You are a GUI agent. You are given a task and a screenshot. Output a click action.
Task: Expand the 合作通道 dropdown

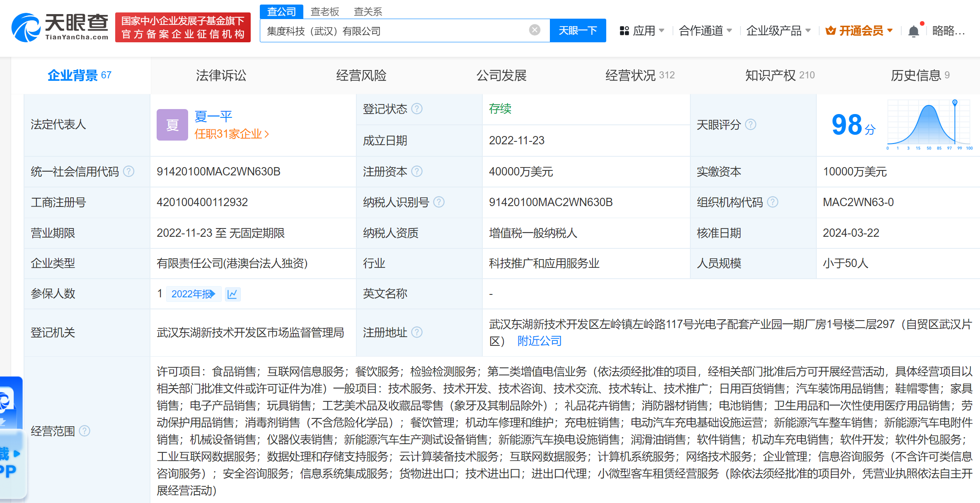(705, 31)
